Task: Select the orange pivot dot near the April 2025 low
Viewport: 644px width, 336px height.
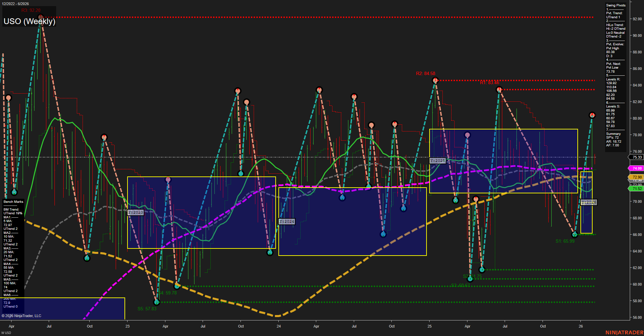Action: (476, 198)
